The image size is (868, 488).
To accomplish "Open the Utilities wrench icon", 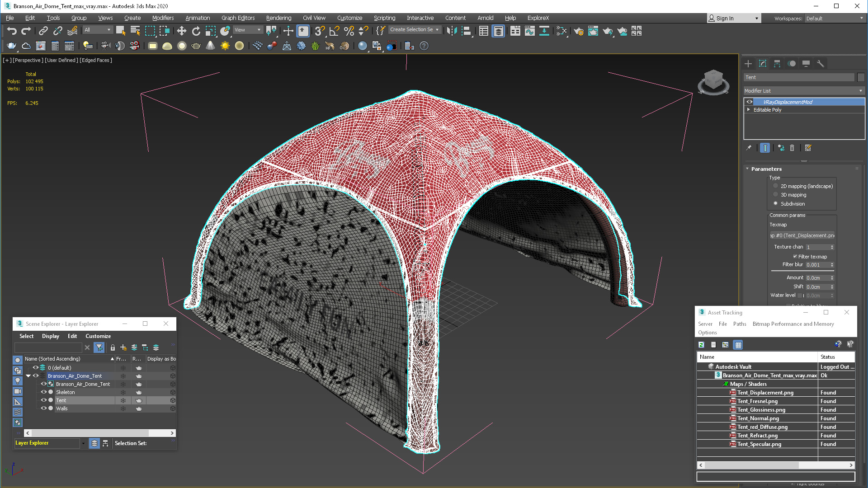I will pos(821,64).
